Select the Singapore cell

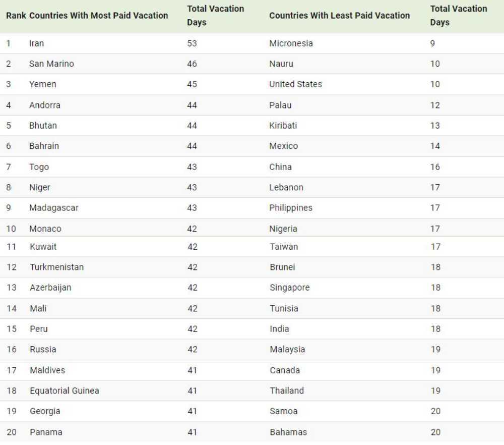pyautogui.click(x=290, y=288)
